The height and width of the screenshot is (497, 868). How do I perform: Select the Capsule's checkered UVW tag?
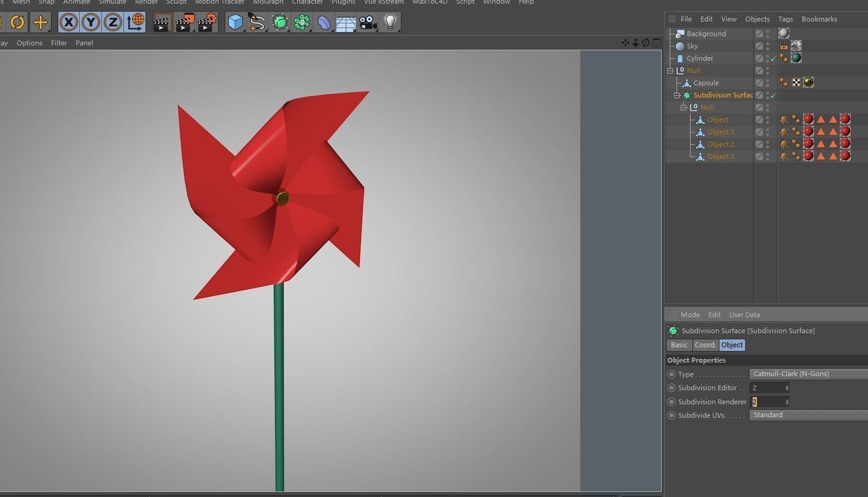pyautogui.click(x=796, y=83)
